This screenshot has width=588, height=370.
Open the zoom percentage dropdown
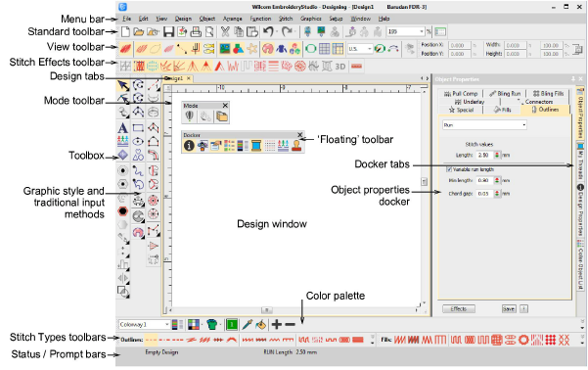pyautogui.click(x=422, y=32)
